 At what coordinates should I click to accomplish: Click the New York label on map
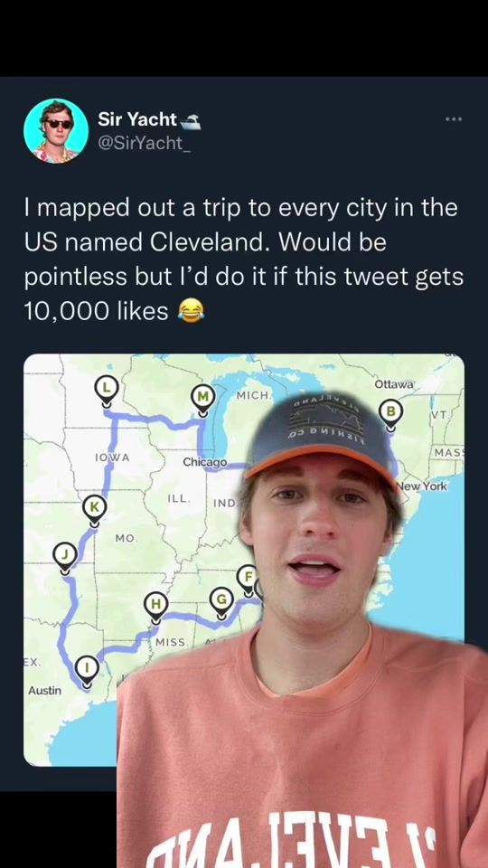tap(422, 486)
